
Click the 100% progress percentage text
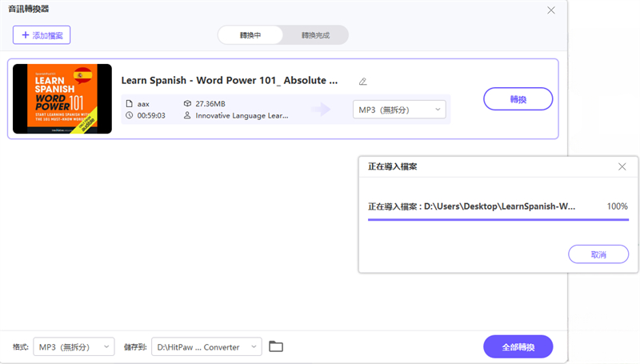617,206
